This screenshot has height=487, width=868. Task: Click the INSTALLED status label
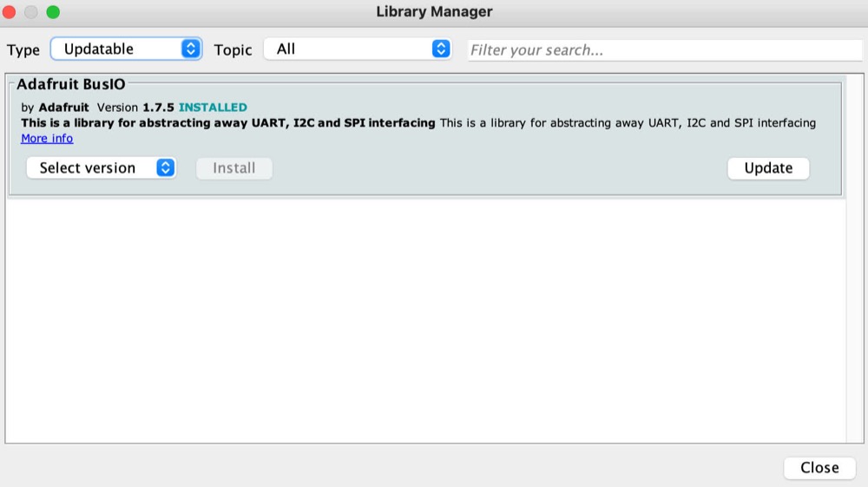(x=213, y=108)
